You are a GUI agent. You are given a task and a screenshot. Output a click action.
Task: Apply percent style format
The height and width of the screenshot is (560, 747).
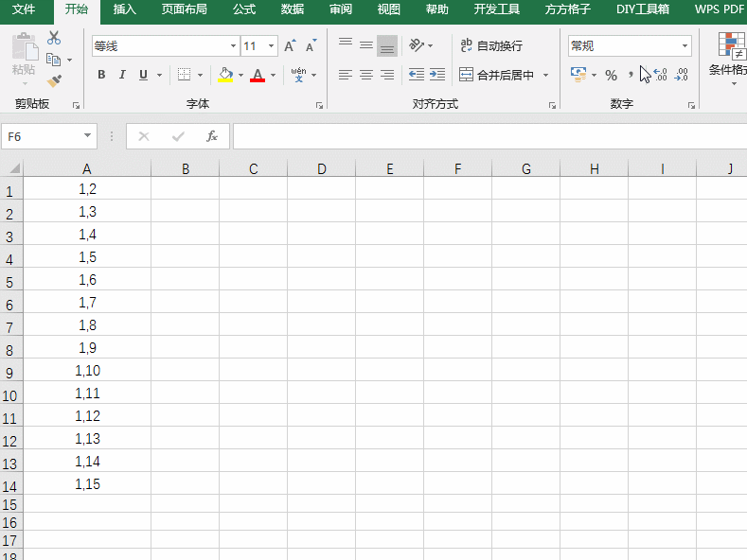612,76
